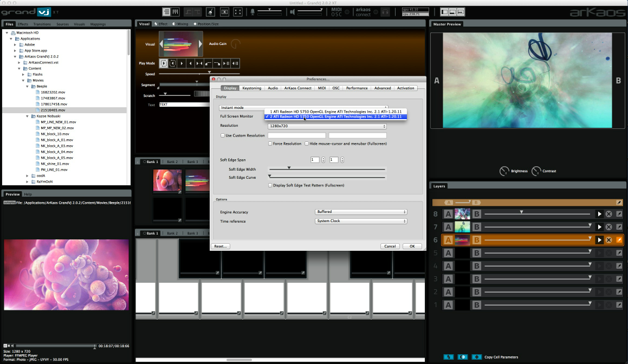The image size is (628, 364).
Task: Toggle the MIDI OSC indicator light
Action: pos(347,12)
